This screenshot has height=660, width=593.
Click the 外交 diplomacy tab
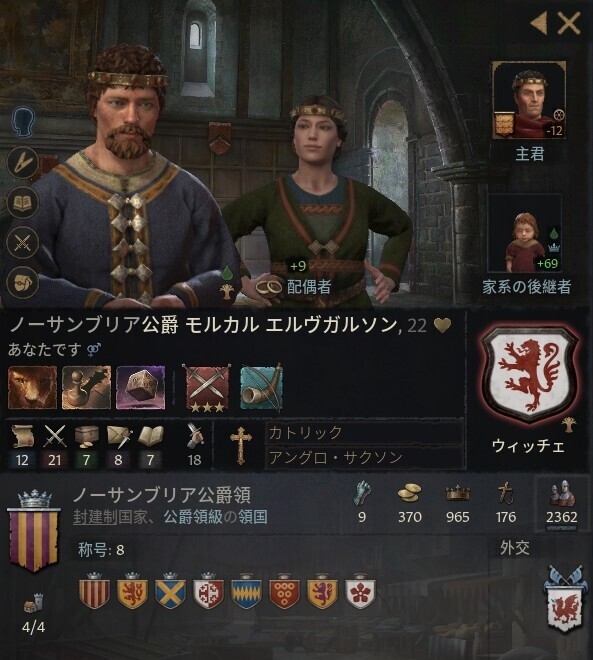[515, 548]
